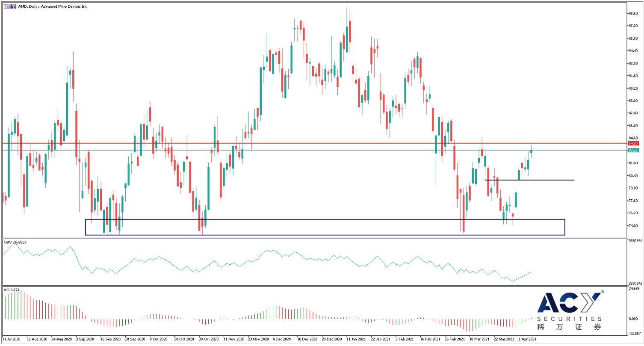Click the '11 Jan 2021' date label

[x=357, y=339]
